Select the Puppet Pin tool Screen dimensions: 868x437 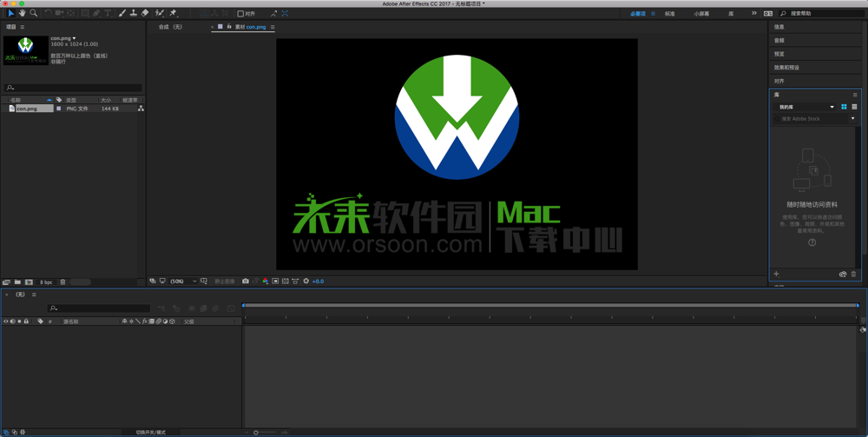point(174,13)
